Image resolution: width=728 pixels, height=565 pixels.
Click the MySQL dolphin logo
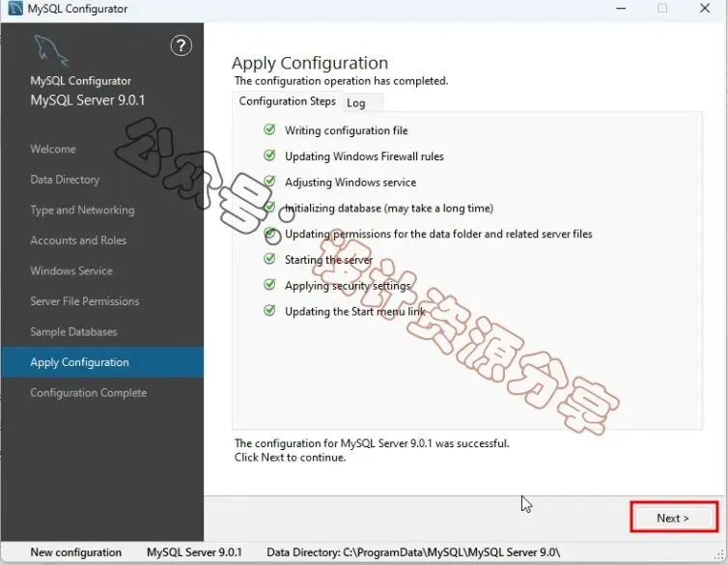(51, 51)
